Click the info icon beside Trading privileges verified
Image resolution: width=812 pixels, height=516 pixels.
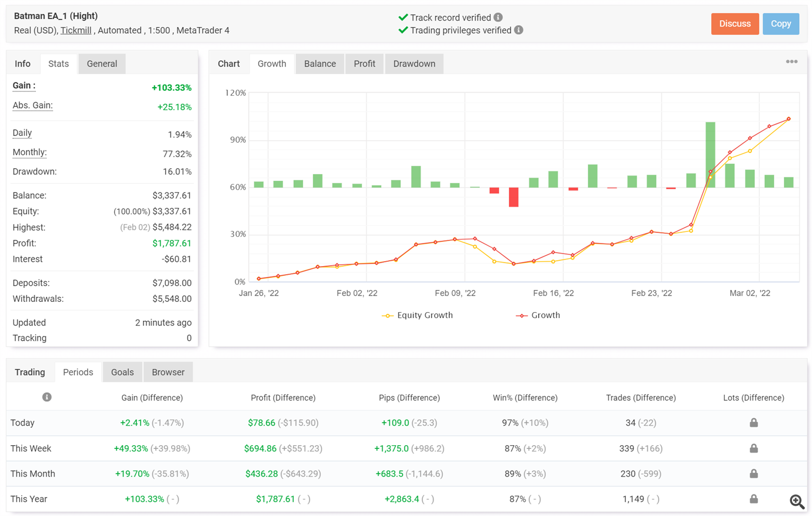(x=519, y=30)
